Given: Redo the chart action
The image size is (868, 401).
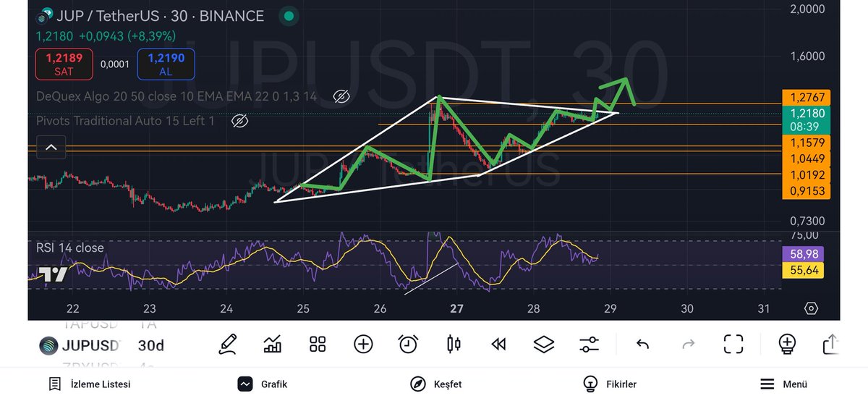Looking at the screenshot, I should pyautogui.click(x=689, y=345).
